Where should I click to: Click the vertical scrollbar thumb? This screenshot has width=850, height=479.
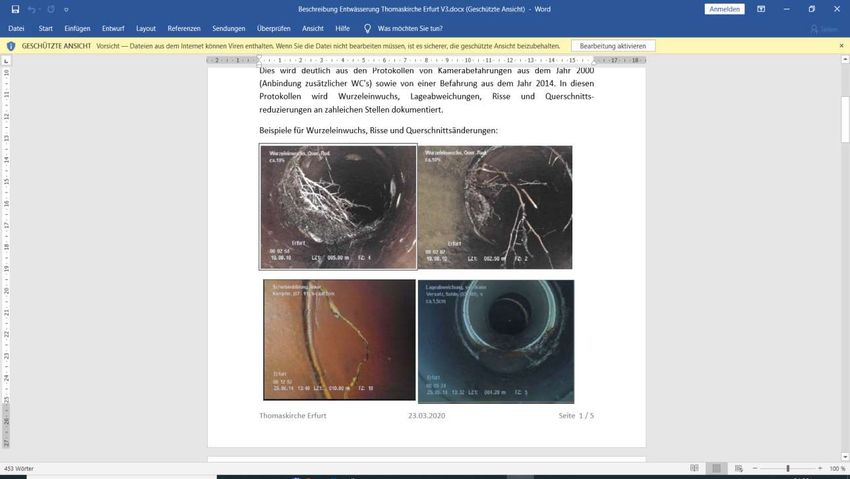pos(845,120)
